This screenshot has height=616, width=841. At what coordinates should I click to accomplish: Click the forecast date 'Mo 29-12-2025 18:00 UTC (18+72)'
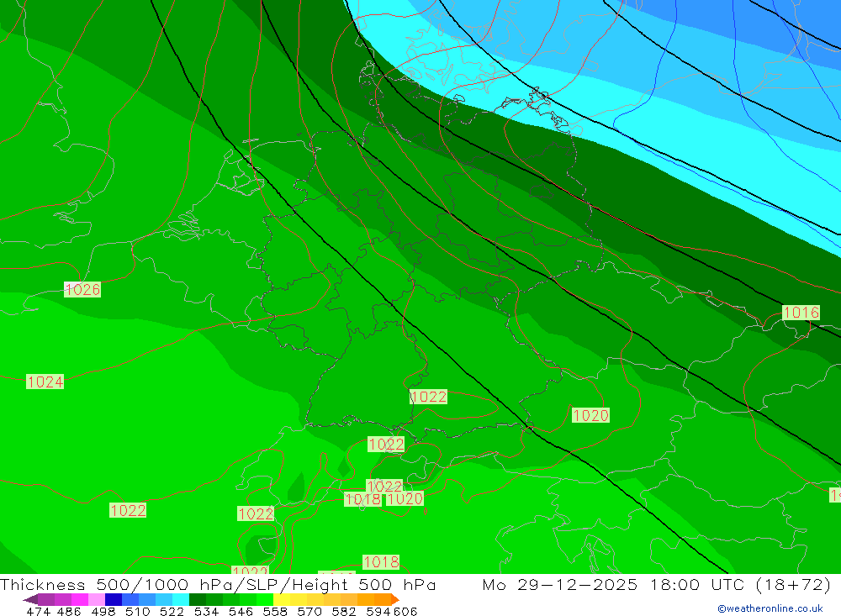coord(657,584)
